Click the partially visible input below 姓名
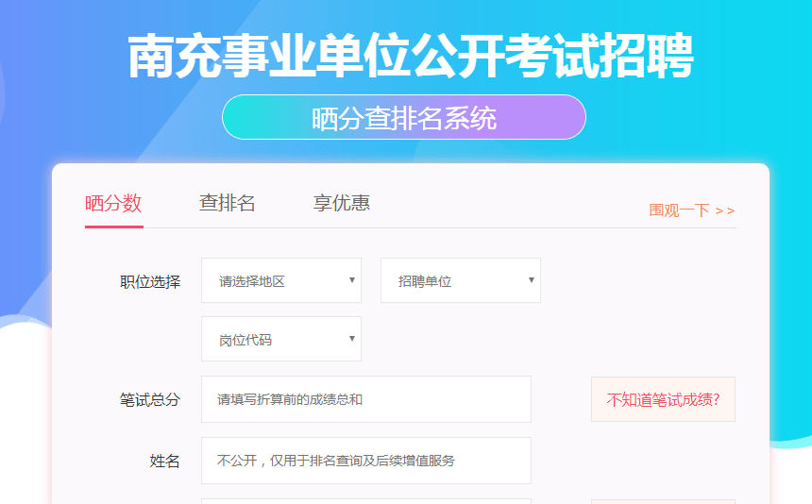The height and width of the screenshot is (504, 812). tap(365, 500)
